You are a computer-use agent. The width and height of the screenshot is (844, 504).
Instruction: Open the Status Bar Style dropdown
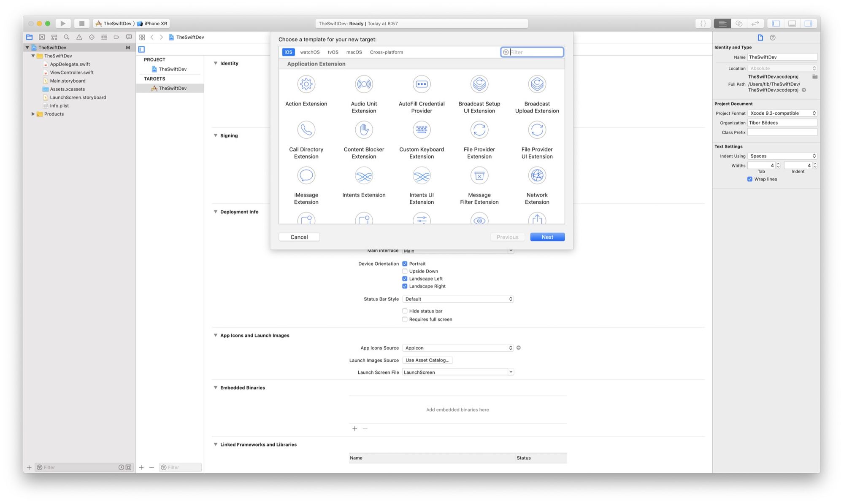tap(457, 298)
